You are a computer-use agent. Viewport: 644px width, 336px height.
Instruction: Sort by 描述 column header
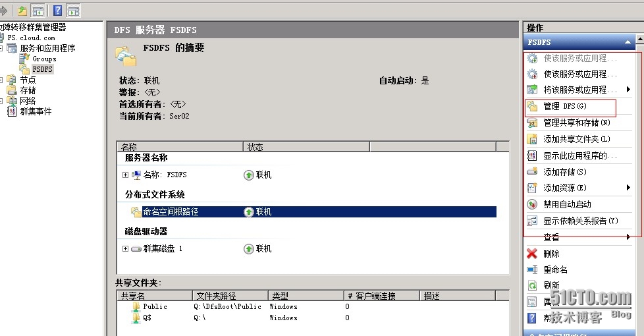[x=458, y=296]
